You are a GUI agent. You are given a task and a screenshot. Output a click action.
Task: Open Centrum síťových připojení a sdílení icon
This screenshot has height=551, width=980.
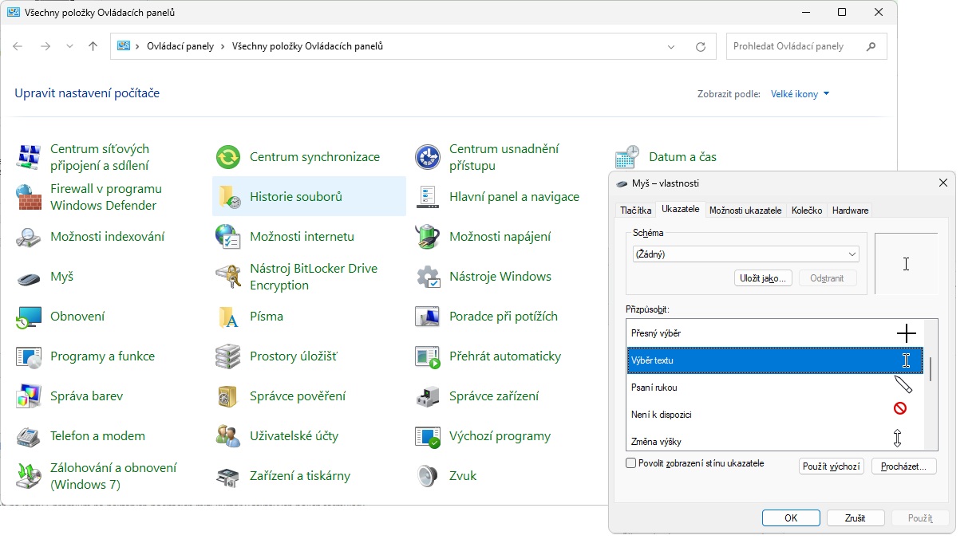click(x=29, y=157)
